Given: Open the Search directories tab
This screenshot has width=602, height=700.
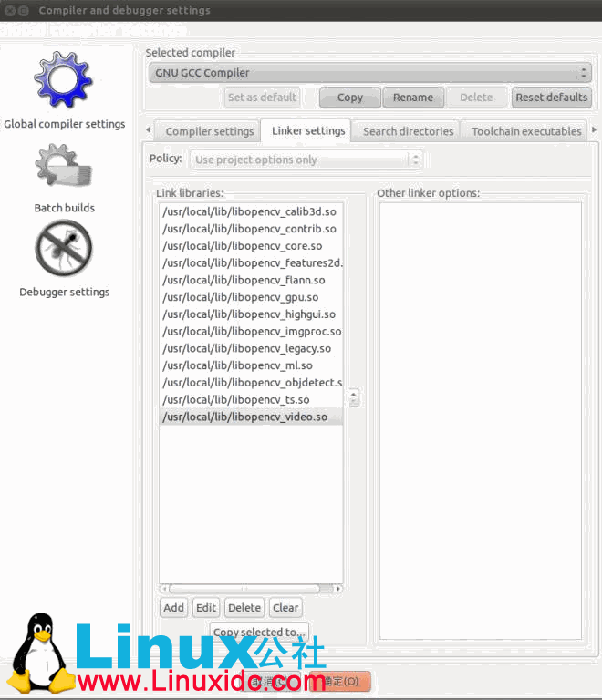Looking at the screenshot, I should [x=408, y=131].
